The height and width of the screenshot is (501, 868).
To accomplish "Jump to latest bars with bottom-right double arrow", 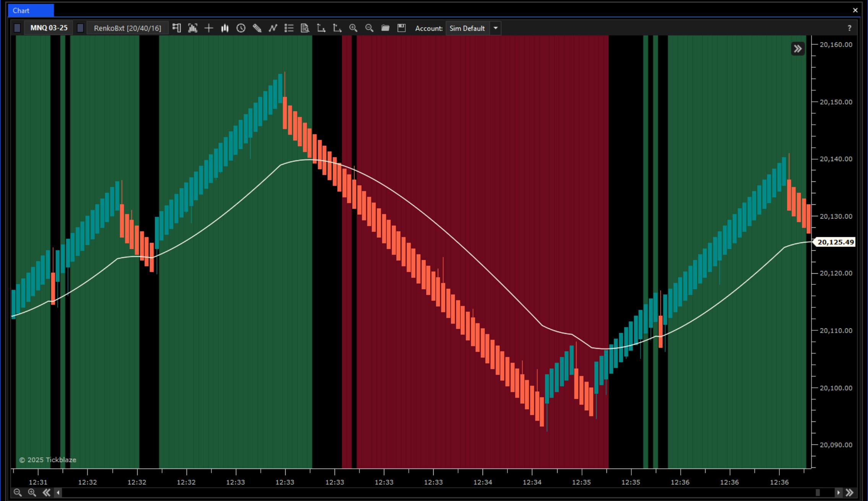I will [849, 493].
